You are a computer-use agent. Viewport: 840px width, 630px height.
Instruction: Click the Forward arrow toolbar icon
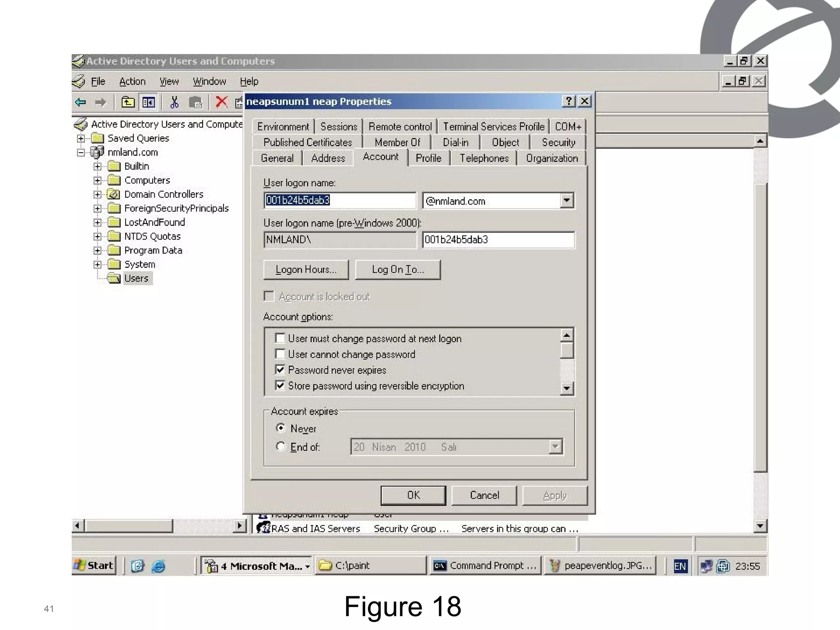point(100,102)
